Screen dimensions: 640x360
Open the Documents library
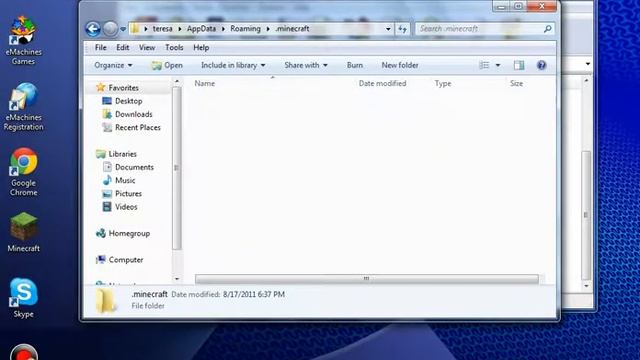134,167
